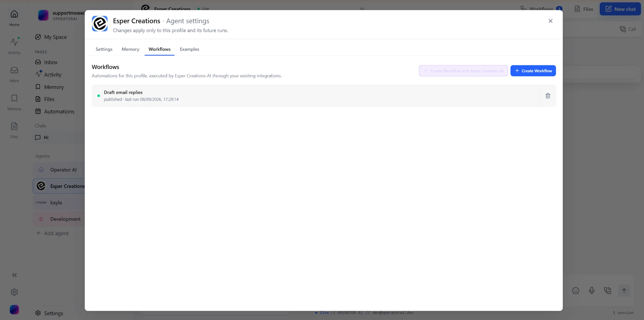The width and height of the screenshot is (644, 320).
Task: Click the OperatorAI avatar at bottom left
Action: [x=14, y=310]
